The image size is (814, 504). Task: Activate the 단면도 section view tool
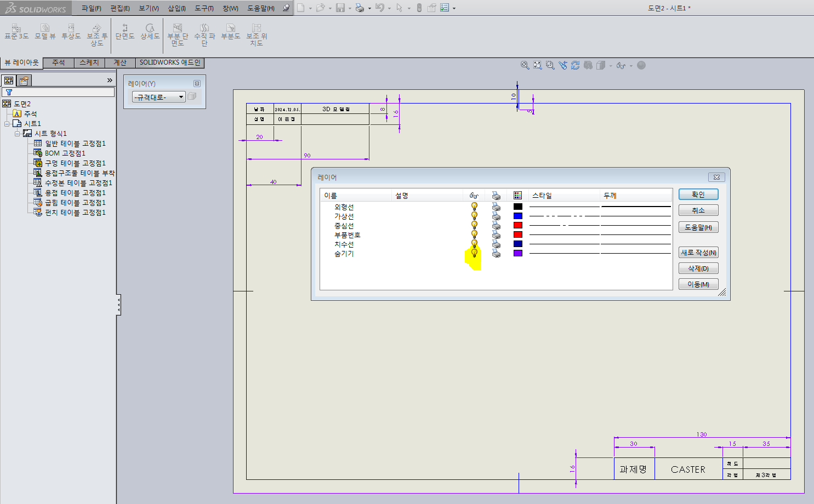tap(125, 31)
